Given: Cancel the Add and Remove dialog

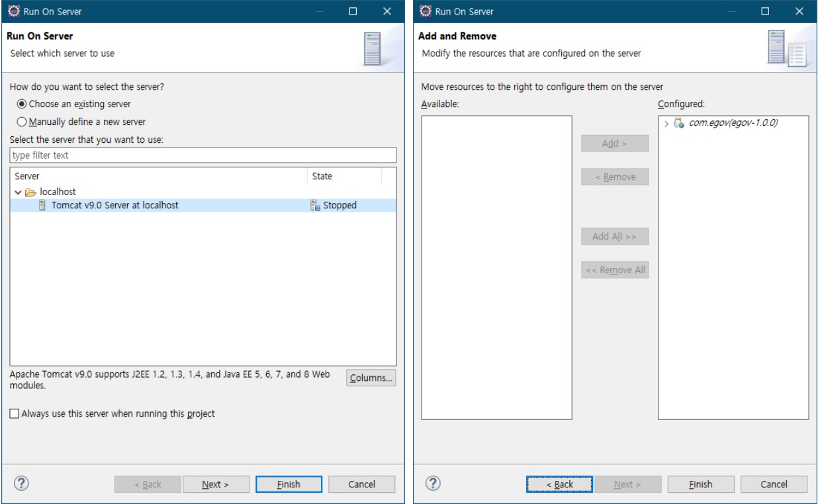Looking at the screenshot, I should point(774,484).
